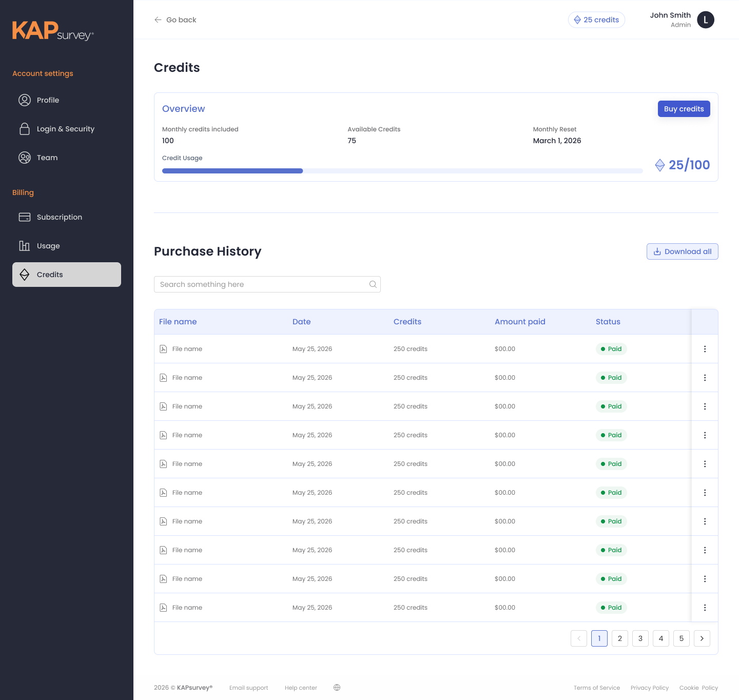Click the Credit Usage progress bar
Viewport: 739px width, 700px height.
pos(402,171)
